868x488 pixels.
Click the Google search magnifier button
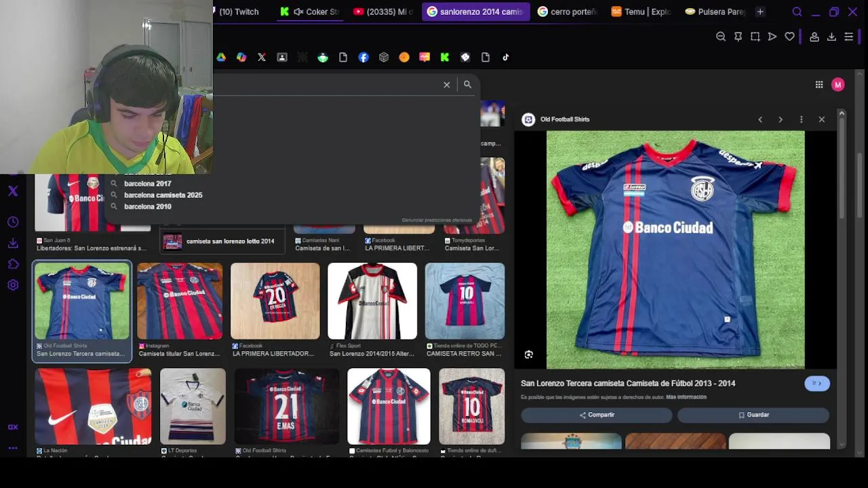click(x=467, y=85)
